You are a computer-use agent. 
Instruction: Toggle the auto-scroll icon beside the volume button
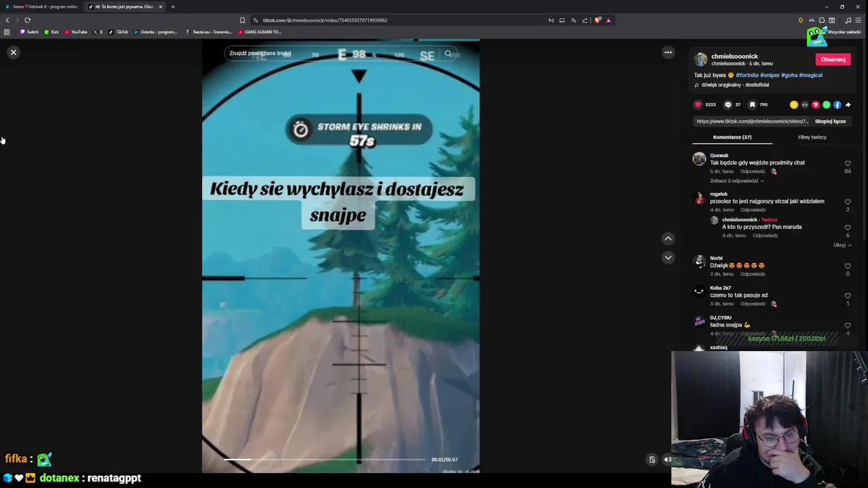click(652, 460)
